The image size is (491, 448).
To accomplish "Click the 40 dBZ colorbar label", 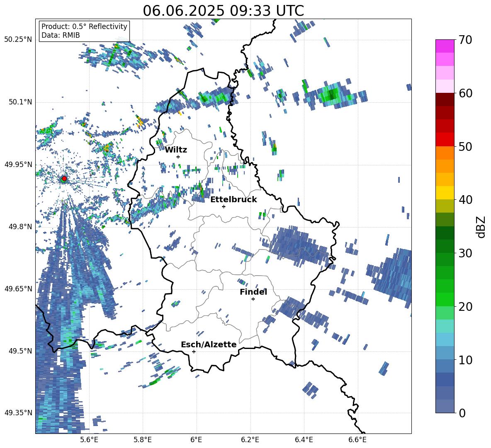I will (x=465, y=200).
